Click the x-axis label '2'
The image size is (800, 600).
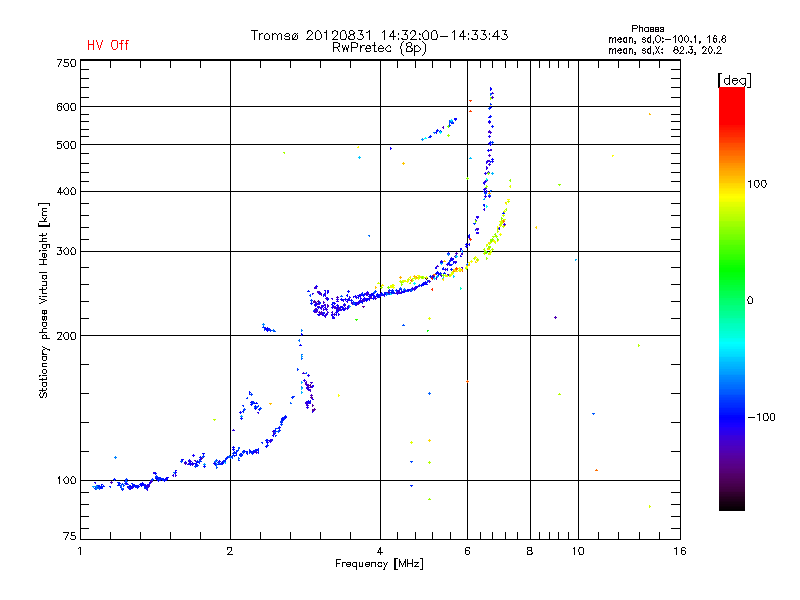point(230,551)
